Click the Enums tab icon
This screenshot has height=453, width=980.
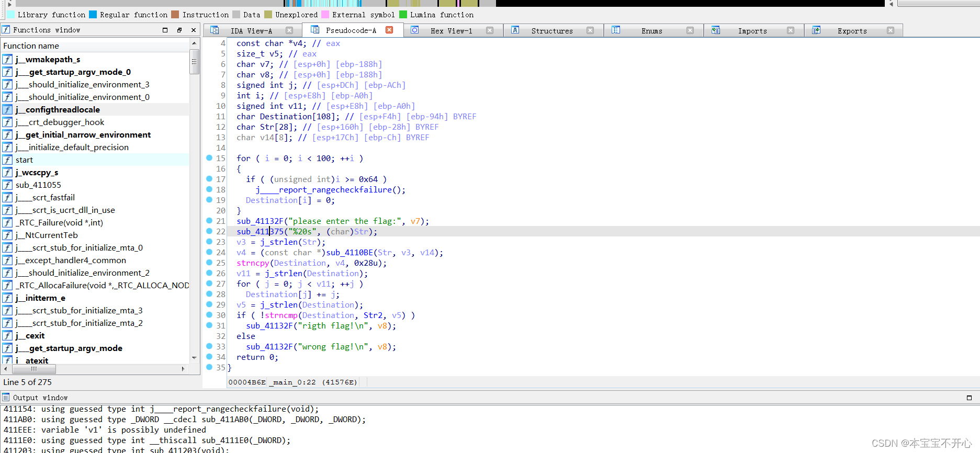pyautogui.click(x=616, y=30)
